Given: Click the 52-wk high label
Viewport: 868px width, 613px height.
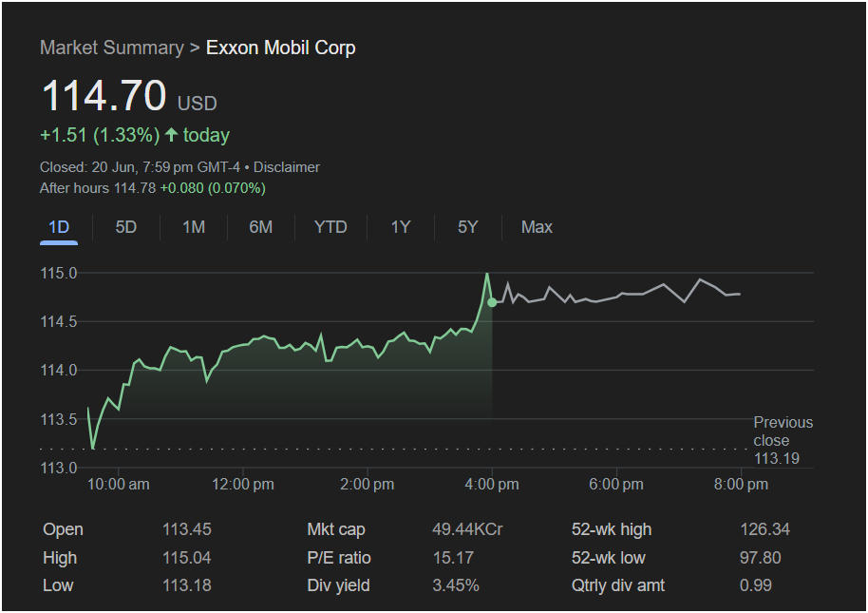Looking at the screenshot, I should 612,529.
